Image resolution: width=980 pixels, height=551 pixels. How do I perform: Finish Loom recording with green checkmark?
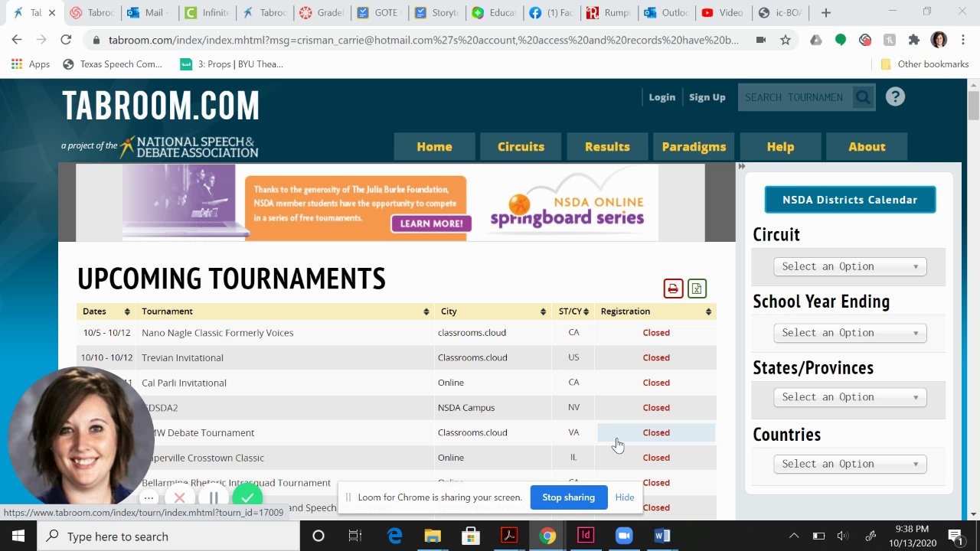(x=247, y=497)
